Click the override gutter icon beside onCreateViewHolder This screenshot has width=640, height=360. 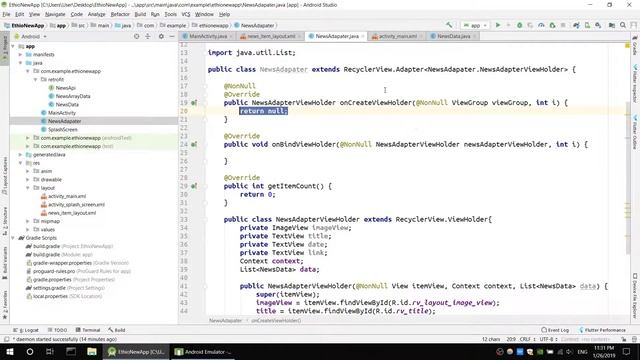tap(194, 102)
